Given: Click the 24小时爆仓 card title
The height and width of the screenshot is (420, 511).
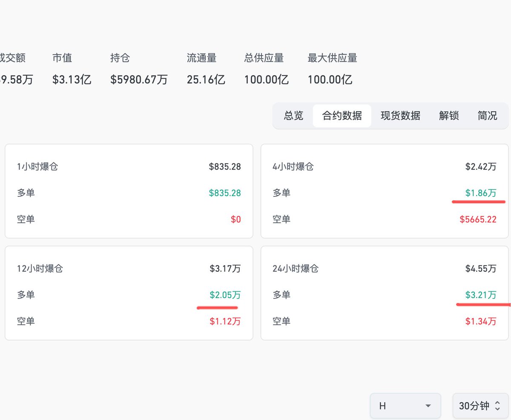Looking at the screenshot, I should [296, 269].
